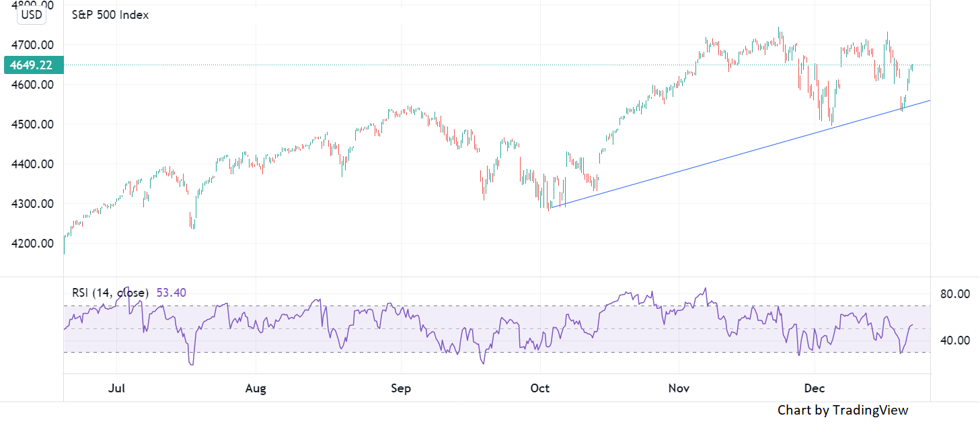Click the Aug marker on time axis
Viewport: 980px width, 426px height.
pos(256,389)
